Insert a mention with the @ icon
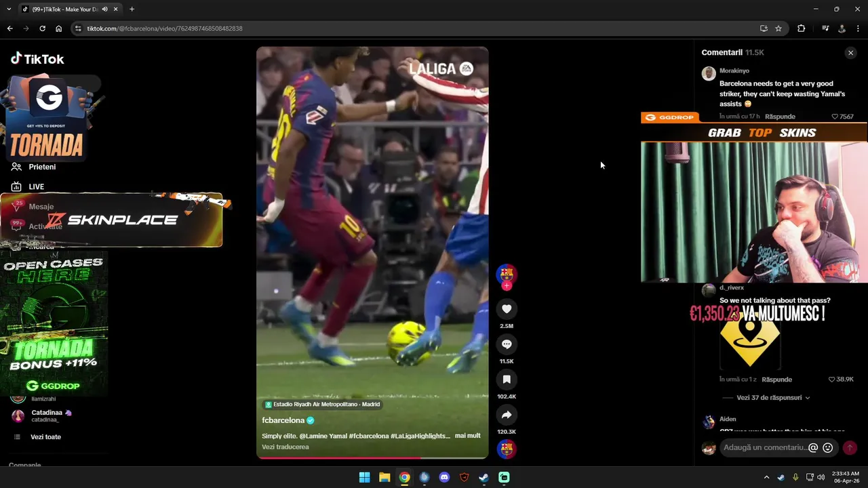Screen dimensions: 868x488 [813, 448]
